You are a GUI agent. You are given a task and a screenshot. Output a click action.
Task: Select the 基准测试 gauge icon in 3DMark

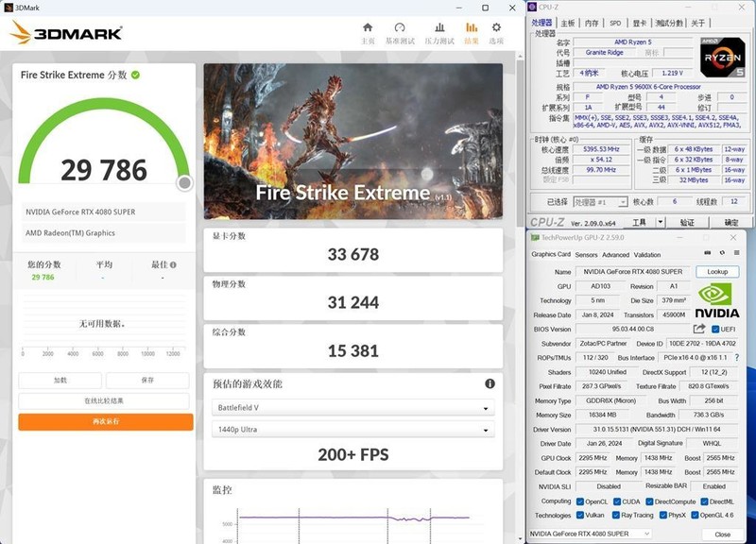(400, 28)
